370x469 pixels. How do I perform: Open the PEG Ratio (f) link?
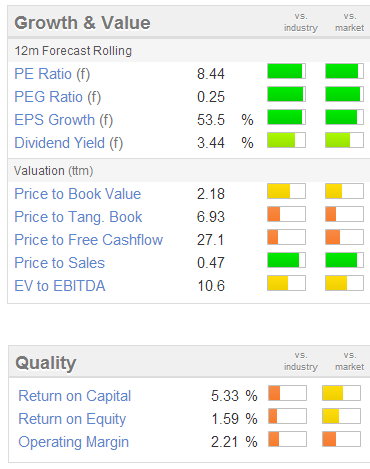click(57, 97)
